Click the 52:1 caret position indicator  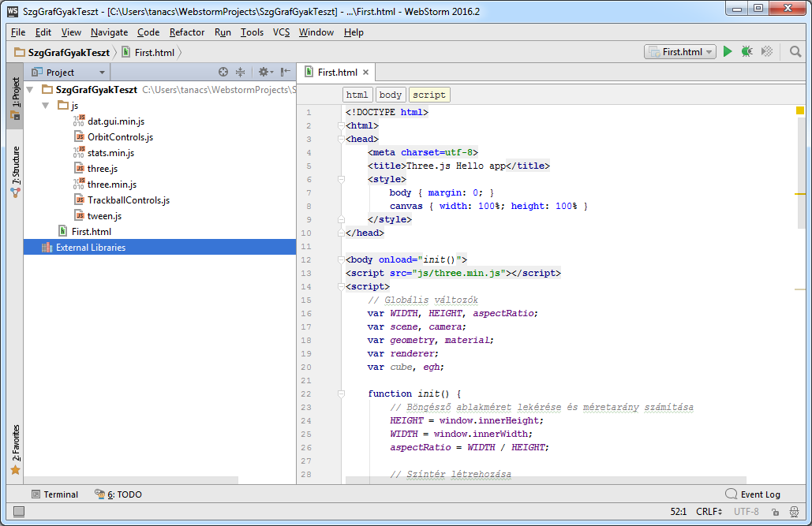[x=679, y=512]
